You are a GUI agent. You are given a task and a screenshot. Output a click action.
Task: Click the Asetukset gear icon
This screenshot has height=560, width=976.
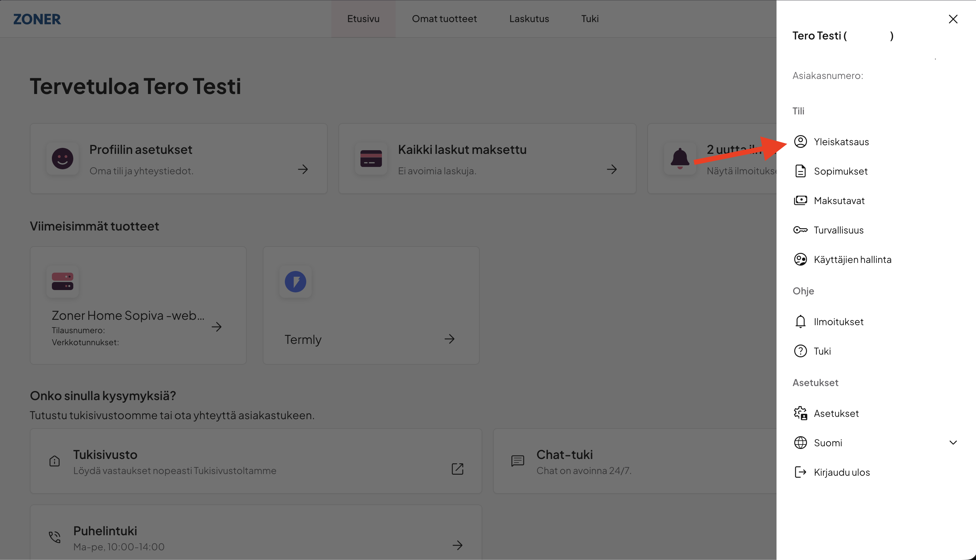click(x=800, y=413)
